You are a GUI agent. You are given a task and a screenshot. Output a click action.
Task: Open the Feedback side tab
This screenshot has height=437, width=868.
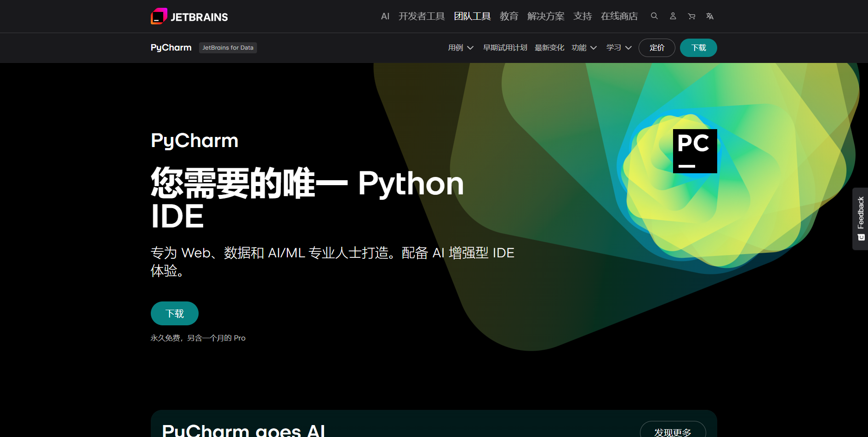coord(861,219)
